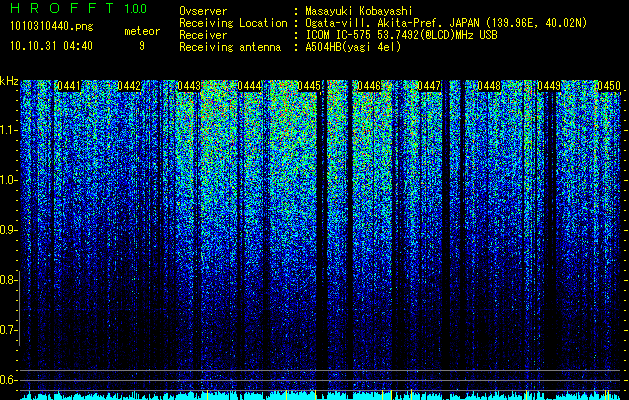Click the 0449 time marker

pyautogui.click(x=549, y=86)
